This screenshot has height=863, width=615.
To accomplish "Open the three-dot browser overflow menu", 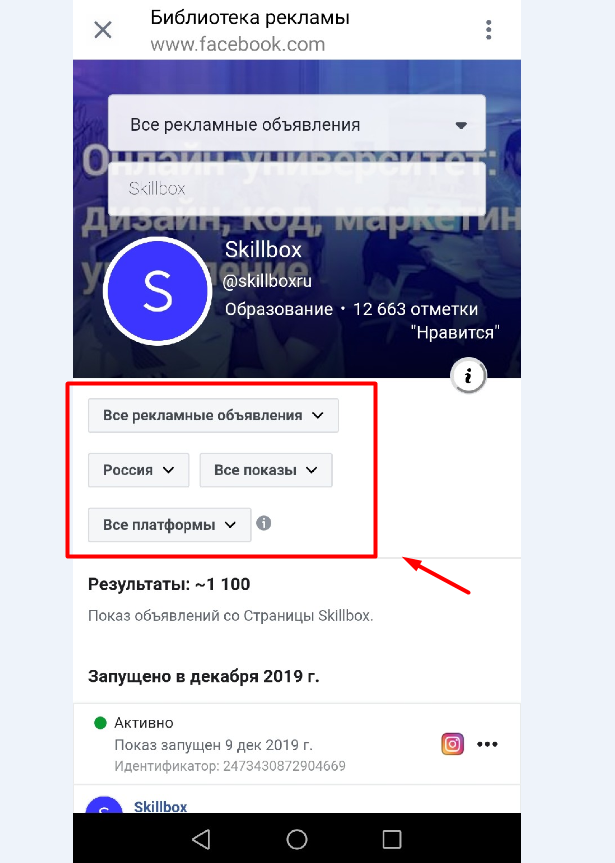I will tap(488, 30).
